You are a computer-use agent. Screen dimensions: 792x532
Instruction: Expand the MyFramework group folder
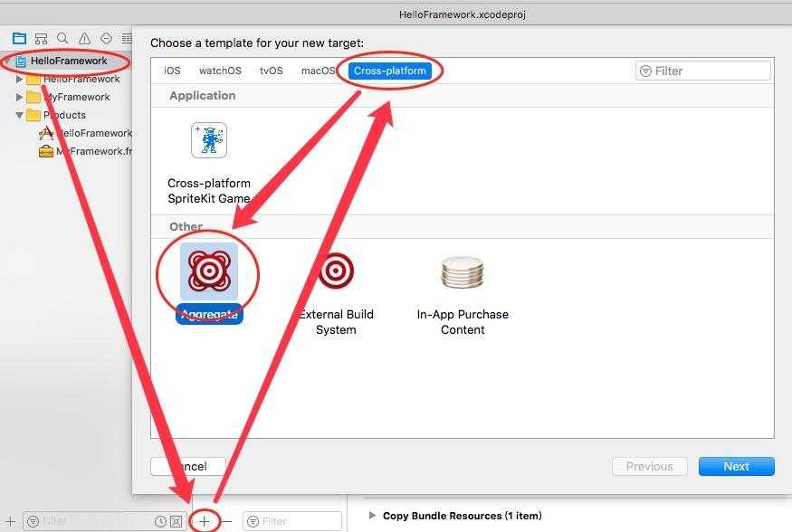(x=19, y=97)
